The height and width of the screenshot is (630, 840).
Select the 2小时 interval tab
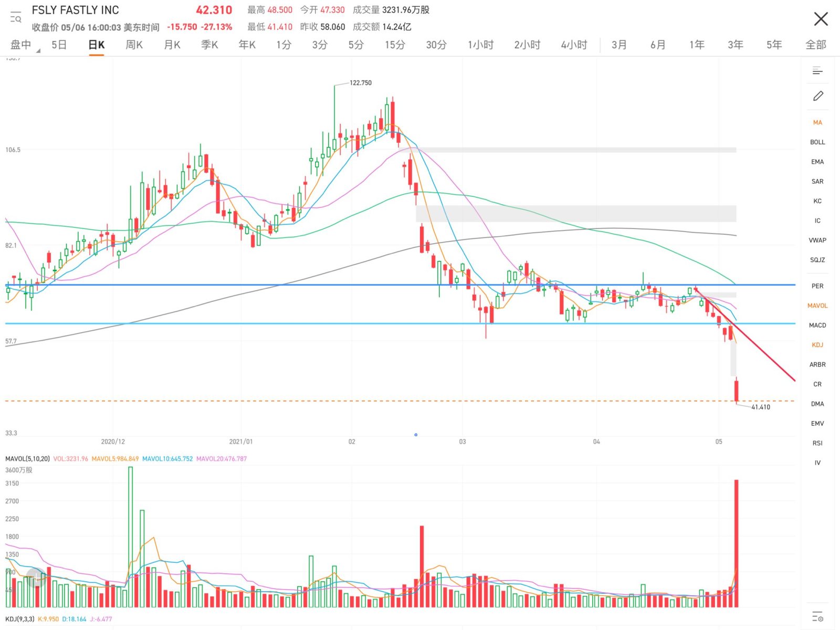[527, 45]
